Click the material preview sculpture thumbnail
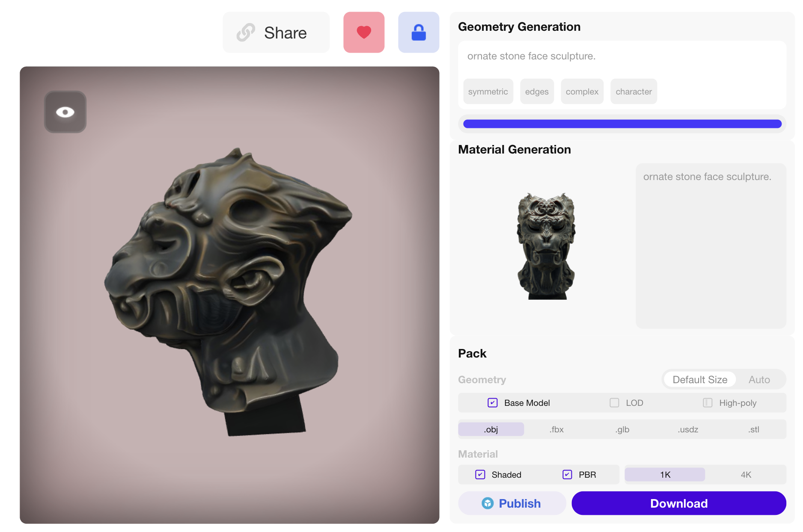This screenshot has height=532, width=803. click(546, 246)
